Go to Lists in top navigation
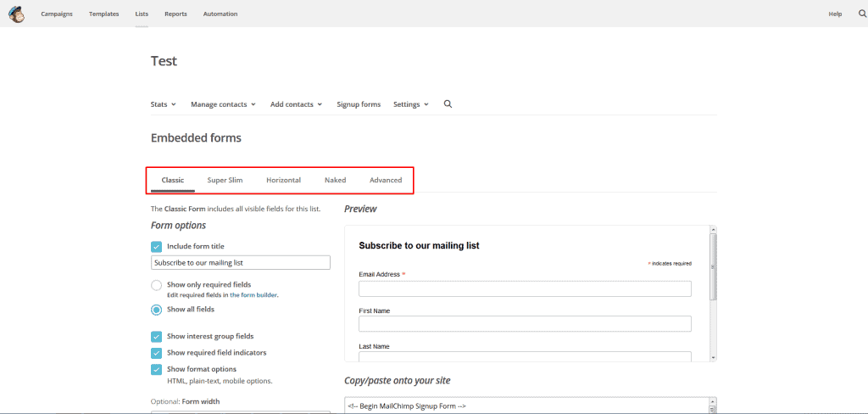This screenshot has height=414, width=868. (x=142, y=14)
